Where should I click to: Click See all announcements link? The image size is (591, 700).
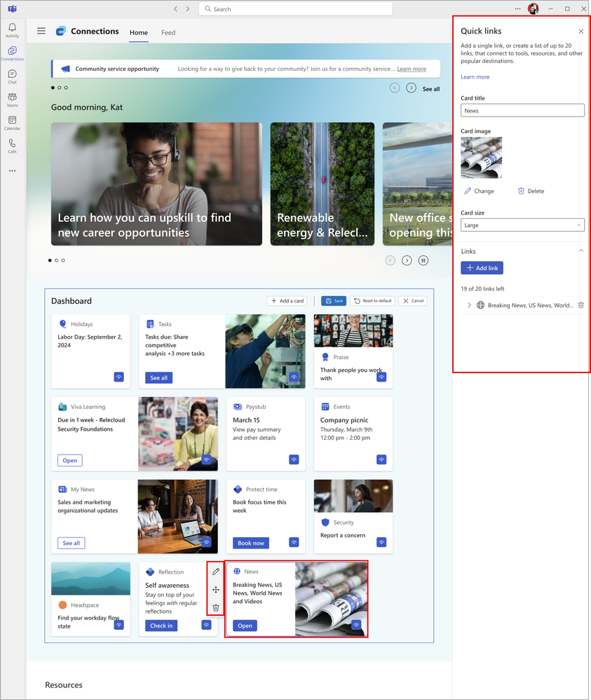coord(430,89)
